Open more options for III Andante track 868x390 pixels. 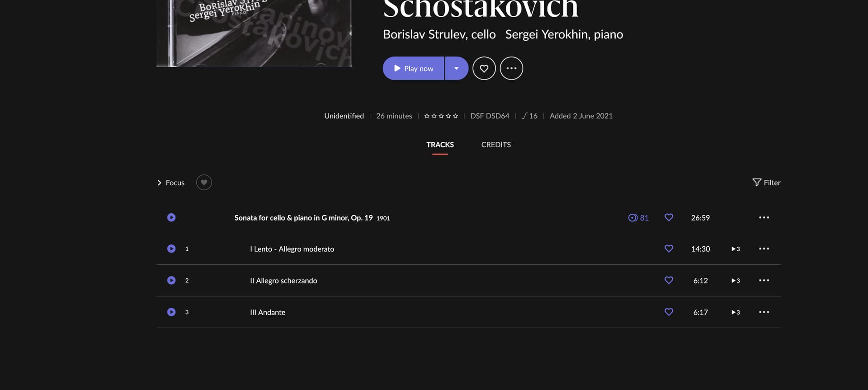tap(764, 312)
